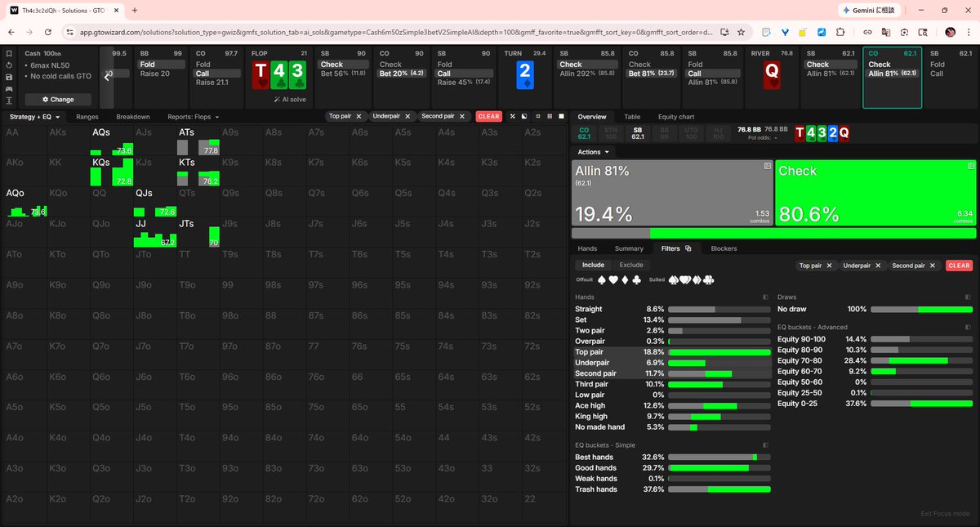Click the save disk icon in left sidebar

8,77
